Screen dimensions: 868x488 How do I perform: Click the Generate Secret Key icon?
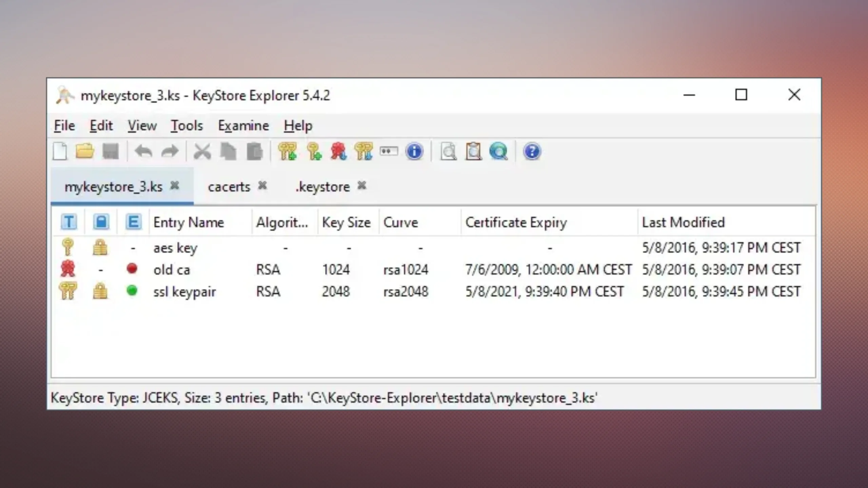pyautogui.click(x=314, y=151)
